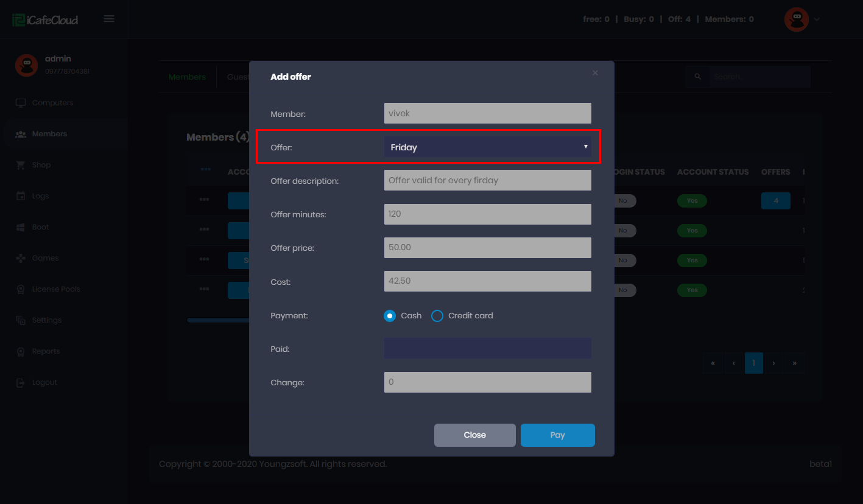
Task: Open the Offer dropdown showing Friday
Action: coord(487,147)
